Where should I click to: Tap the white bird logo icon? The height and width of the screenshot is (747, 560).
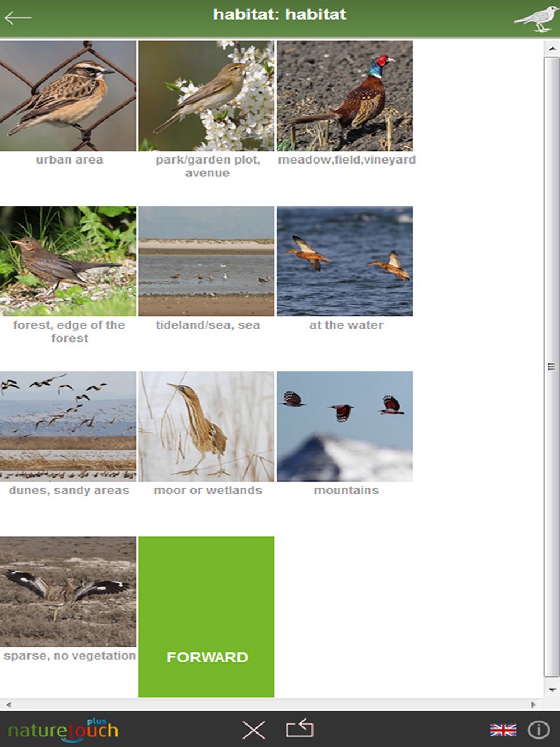536,19
